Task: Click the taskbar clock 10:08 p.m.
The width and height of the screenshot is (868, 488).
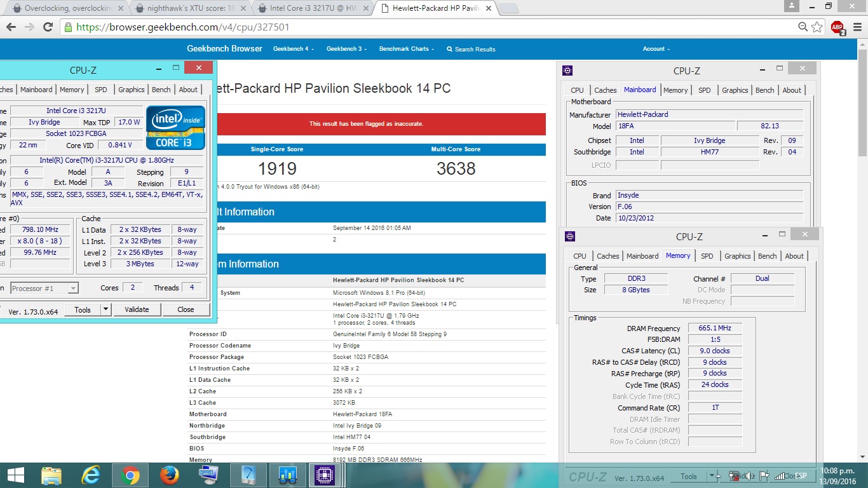Action: tap(837, 471)
